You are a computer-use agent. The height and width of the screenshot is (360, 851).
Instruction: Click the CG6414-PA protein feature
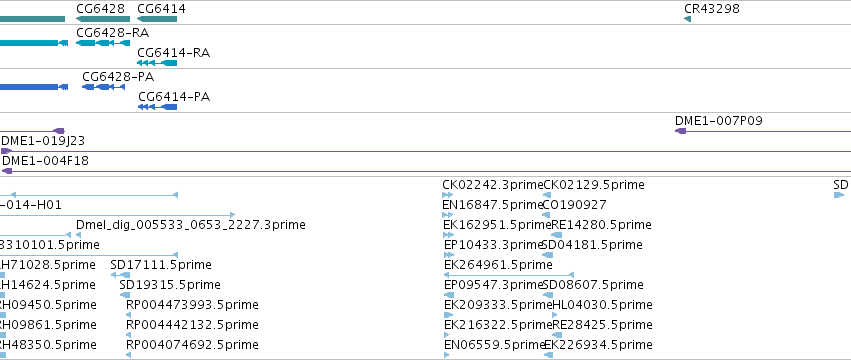[157, 107]
